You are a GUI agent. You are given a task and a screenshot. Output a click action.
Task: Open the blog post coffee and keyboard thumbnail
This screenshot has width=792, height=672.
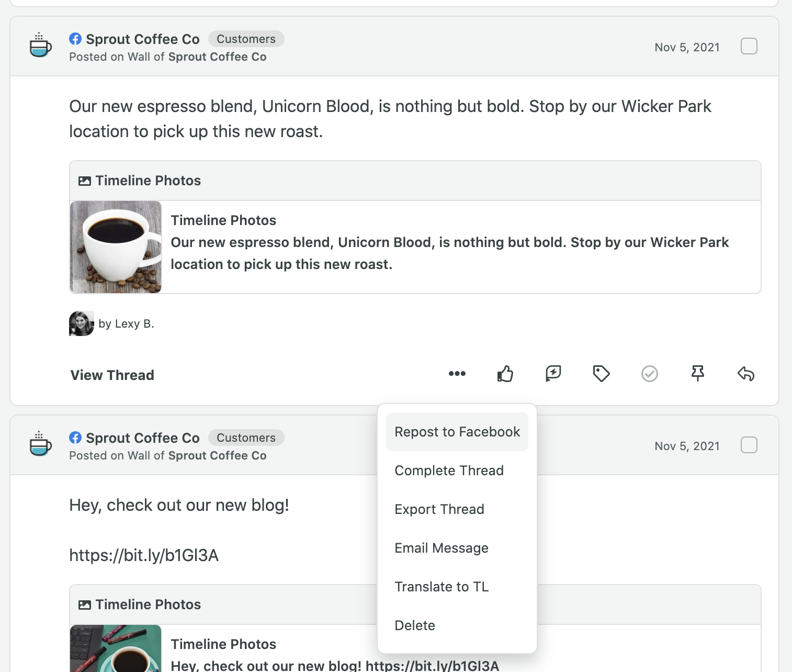[x=116, y=648]
